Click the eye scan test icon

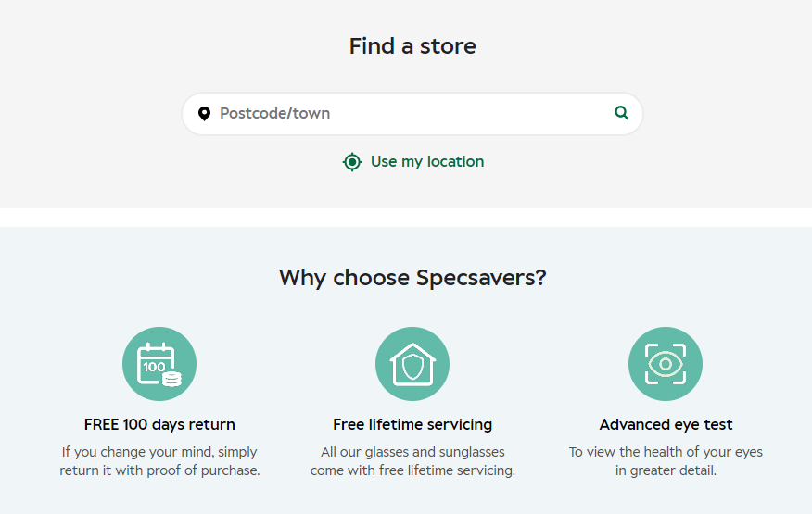coord(666,364)
